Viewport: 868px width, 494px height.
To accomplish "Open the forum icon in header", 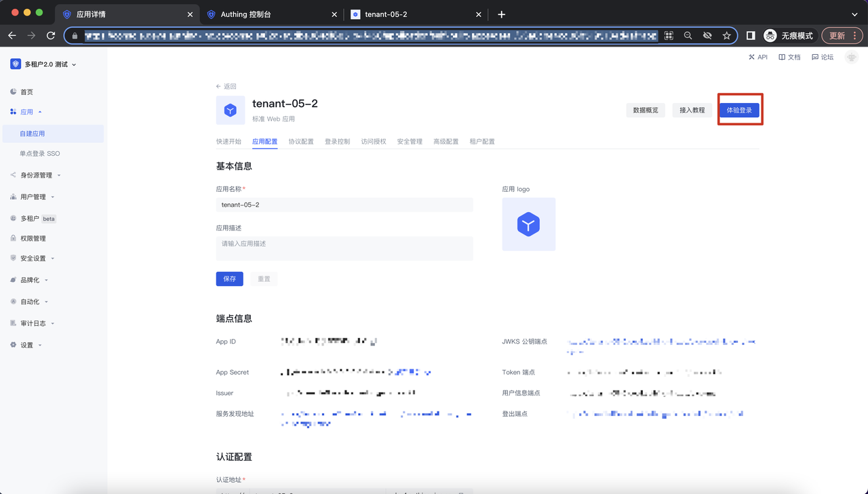I will tap(815, 58).
